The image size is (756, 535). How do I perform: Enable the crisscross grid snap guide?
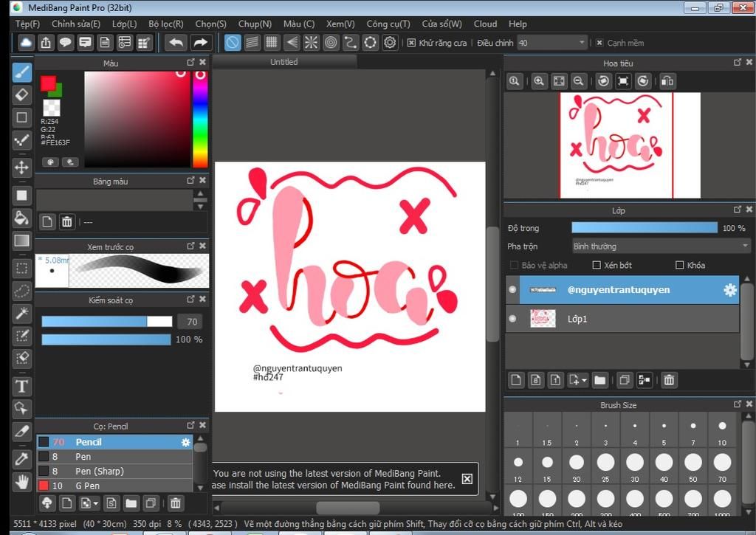272,42
